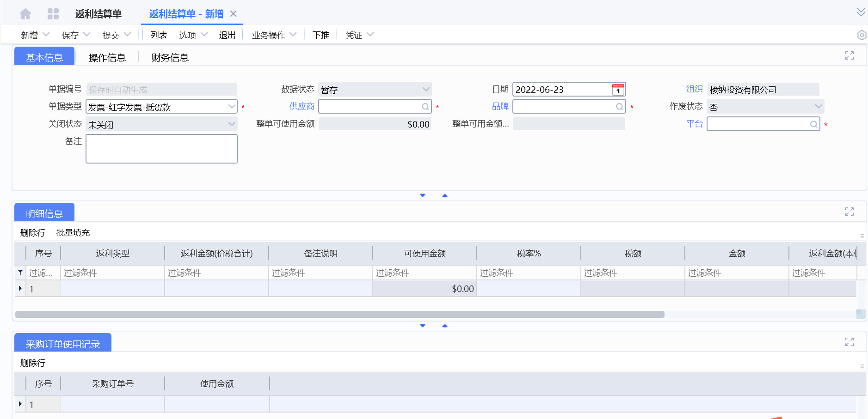Expand the tab list chevron at top right
868x419 pixels.
[861, 12]
